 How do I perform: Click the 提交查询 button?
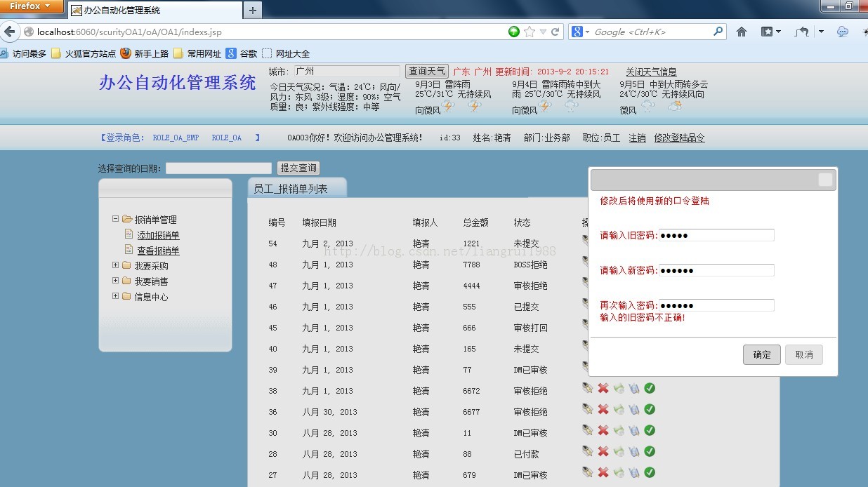[x=298, y=168]
